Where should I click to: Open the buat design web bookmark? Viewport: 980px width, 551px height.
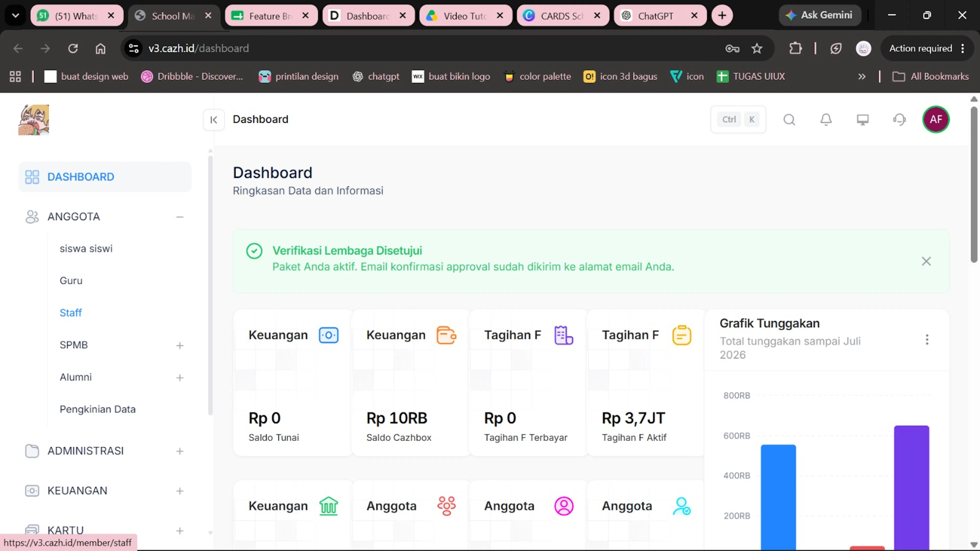86,77
